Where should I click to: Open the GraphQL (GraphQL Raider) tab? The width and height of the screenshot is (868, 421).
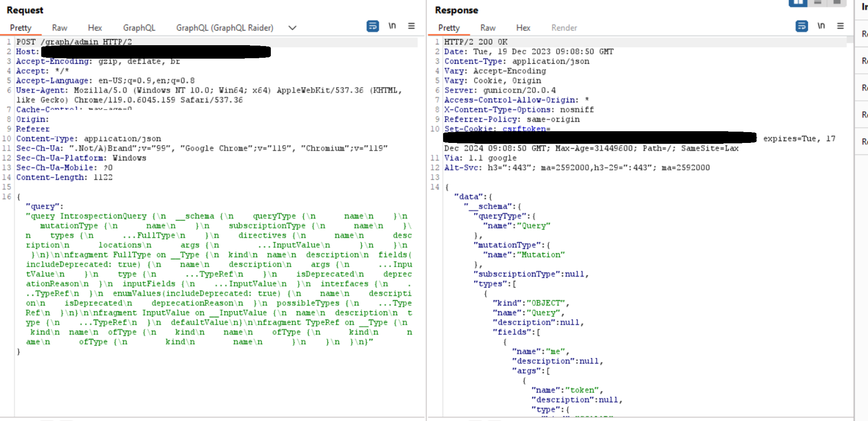point(224,28)
